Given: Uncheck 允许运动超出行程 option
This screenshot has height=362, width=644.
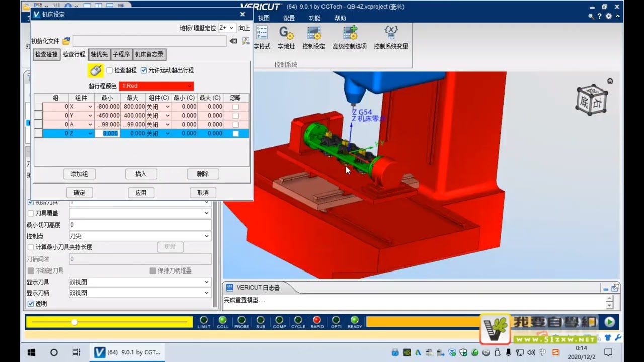Looking at the screenshot, I should (x=144, y=70).
